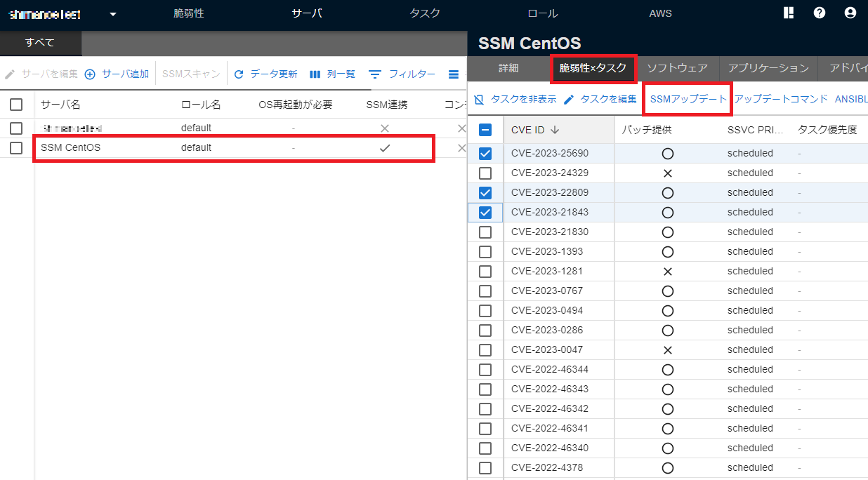Screen dimensions: 868x480
Task: Click the CVE-2023-1281 row ID
Action: tap(547, 271)
